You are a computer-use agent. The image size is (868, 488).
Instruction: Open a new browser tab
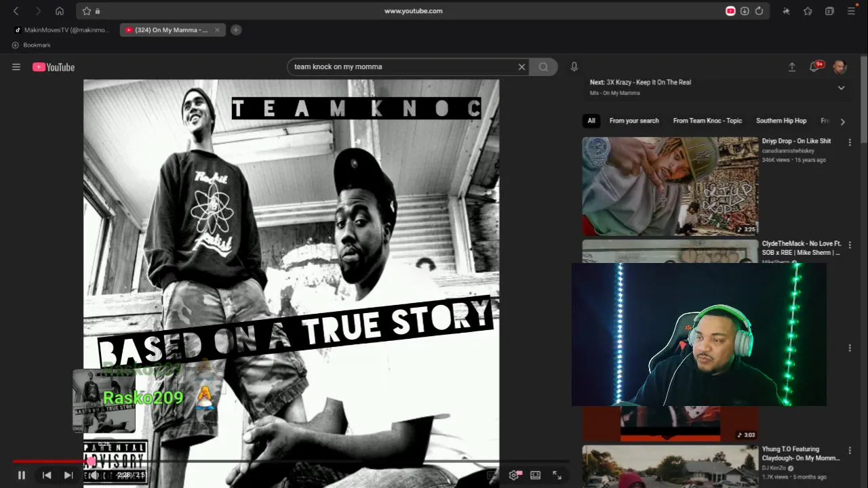[x=236, y=30]
